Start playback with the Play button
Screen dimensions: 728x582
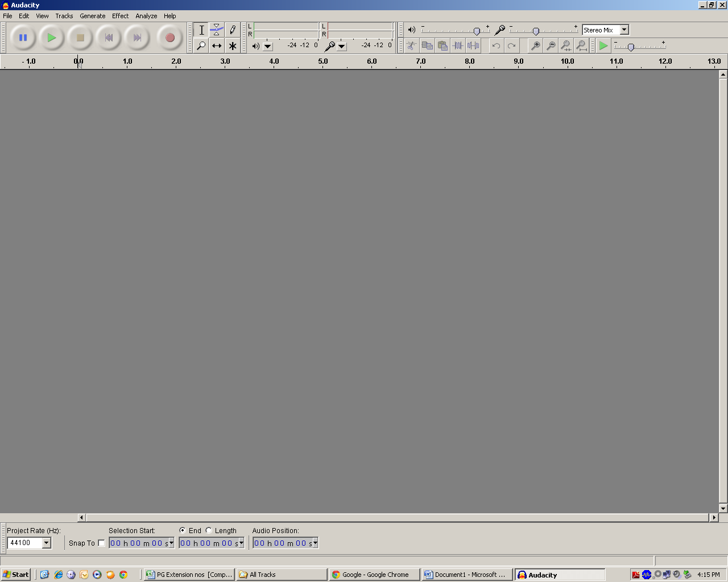[x=52, y=38]
